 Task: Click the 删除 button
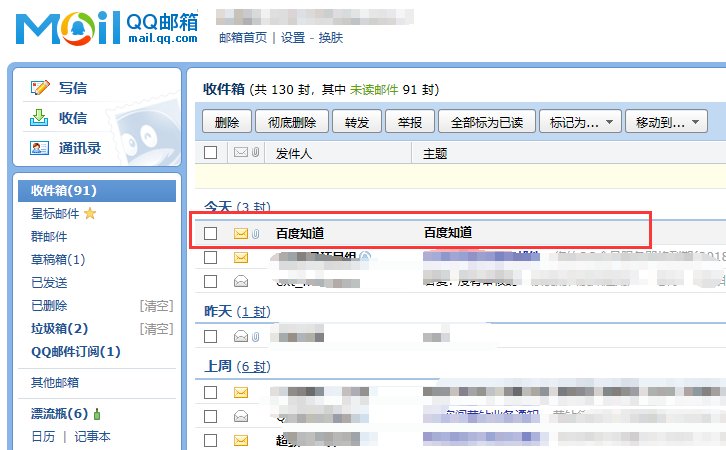[227, 122]
